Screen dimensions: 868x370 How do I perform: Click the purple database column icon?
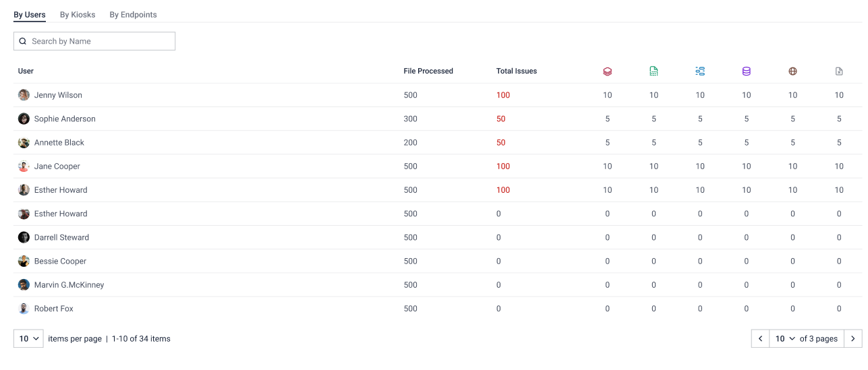[x=746, y=71]
